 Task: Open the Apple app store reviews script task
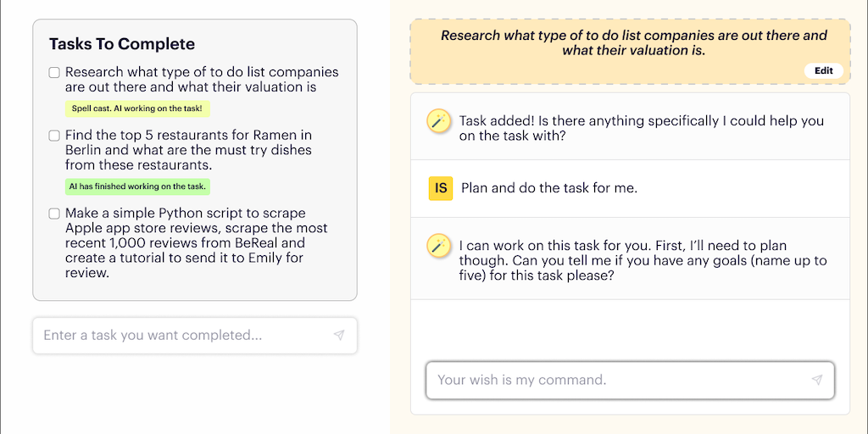pyautogui.click(x=196, y=242)
